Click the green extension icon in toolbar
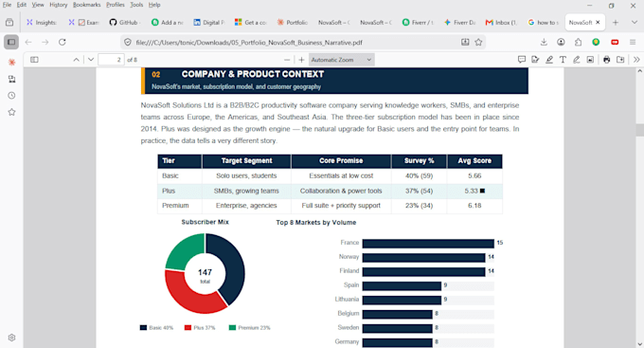The height and width of the screenshot is (348, 644). click(596, 42)
